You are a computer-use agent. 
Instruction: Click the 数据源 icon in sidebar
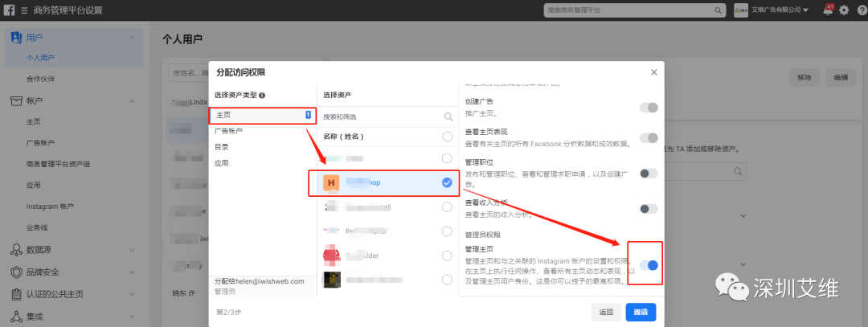[16, 250]
